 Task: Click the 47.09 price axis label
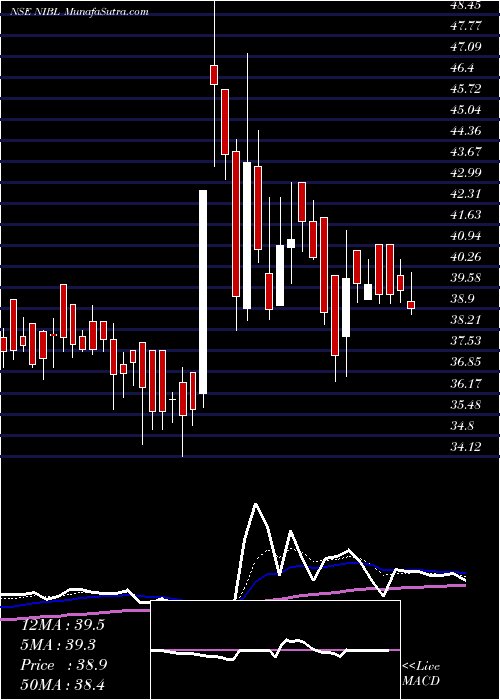[x=466, y=46]
